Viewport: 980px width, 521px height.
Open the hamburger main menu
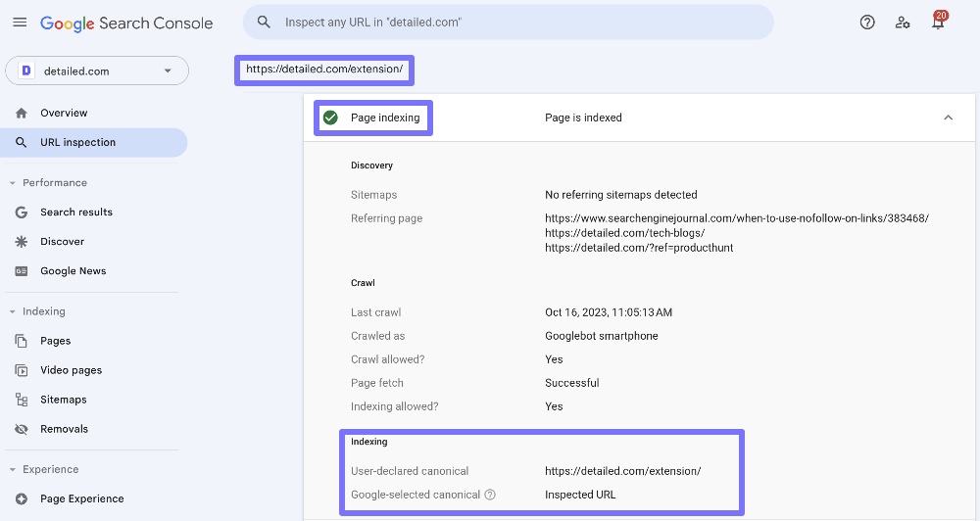(20, 23)
